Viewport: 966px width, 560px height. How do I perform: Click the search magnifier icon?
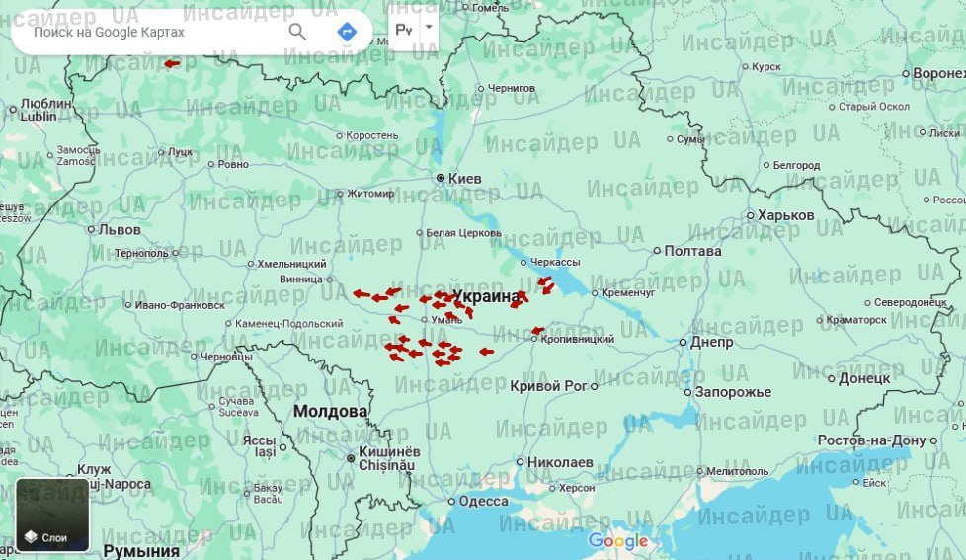click(297, 32)
